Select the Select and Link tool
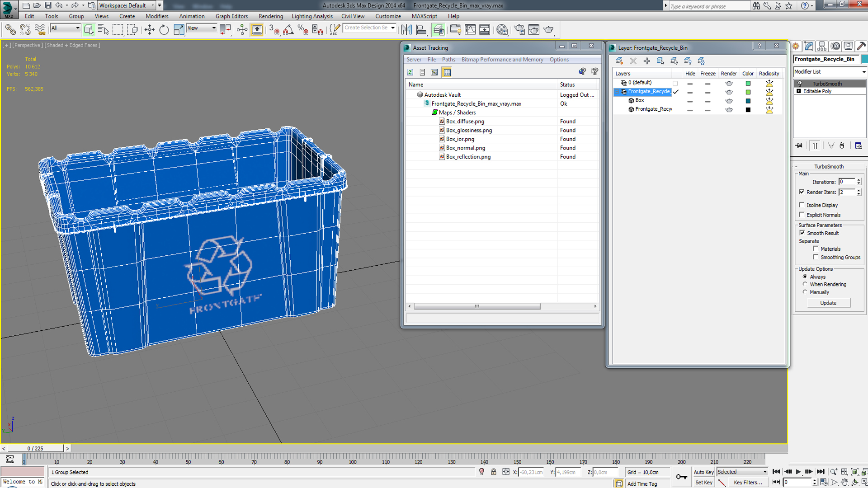868x488 pixels. click(10, 30)
